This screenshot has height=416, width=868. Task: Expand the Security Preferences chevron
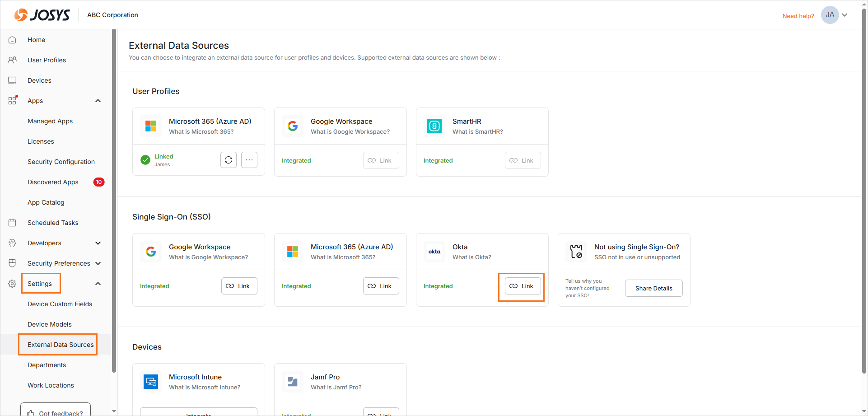(x=98, y=263)
